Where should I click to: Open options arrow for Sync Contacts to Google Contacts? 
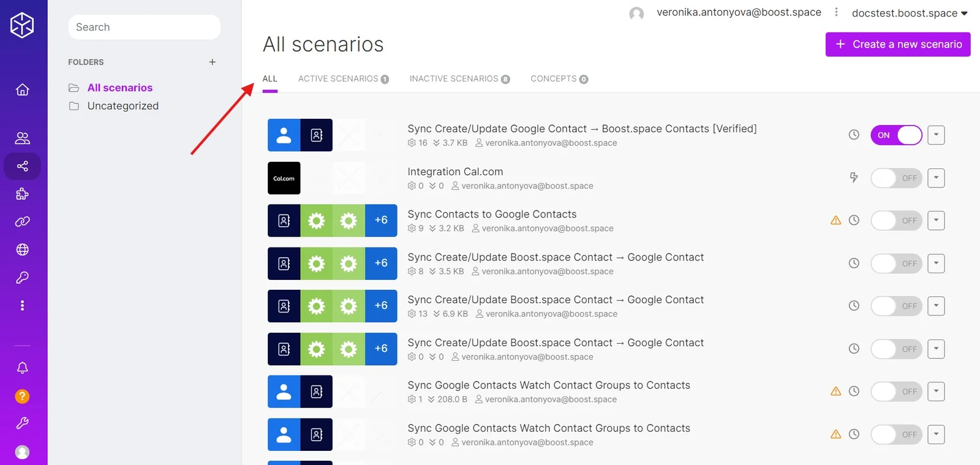click(936, 221)
